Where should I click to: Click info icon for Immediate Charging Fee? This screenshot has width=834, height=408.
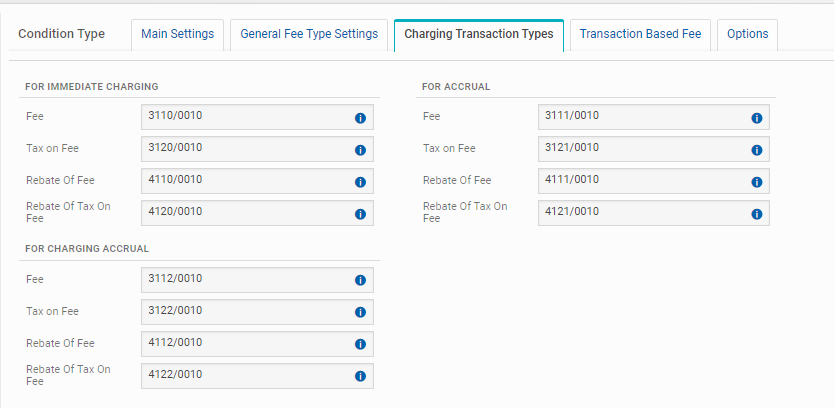[x=360, y=118]
